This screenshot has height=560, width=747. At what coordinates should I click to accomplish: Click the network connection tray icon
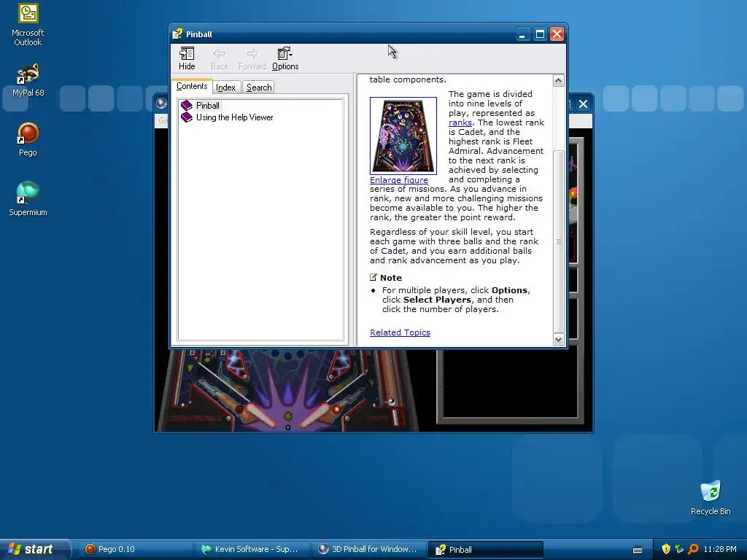pos(679,549)
